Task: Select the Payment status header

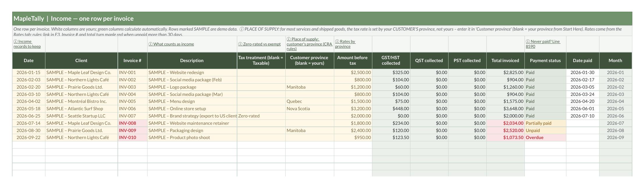Action: click(545, 61)
